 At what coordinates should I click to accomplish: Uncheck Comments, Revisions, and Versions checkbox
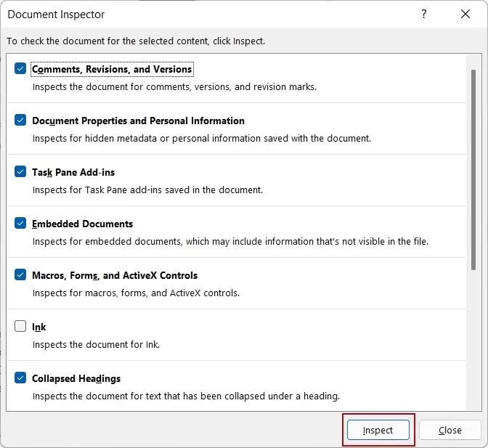[x=20, y=69]
